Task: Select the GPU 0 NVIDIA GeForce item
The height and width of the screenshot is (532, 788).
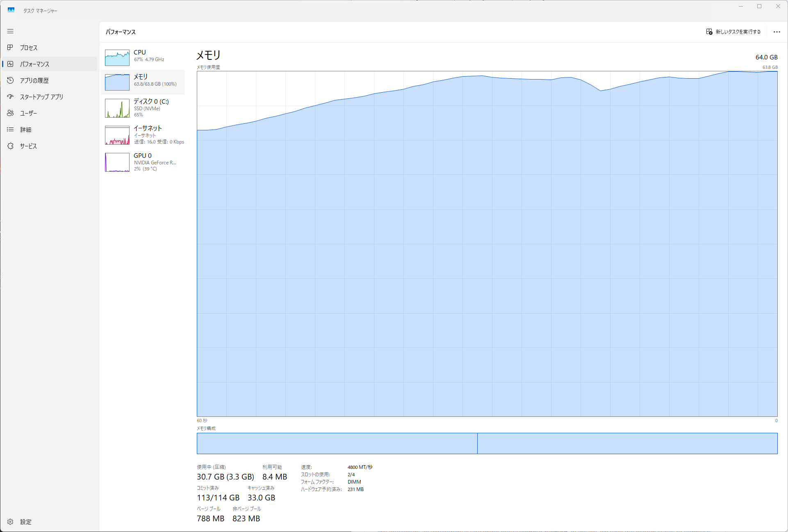Action: tap(143, 162)
